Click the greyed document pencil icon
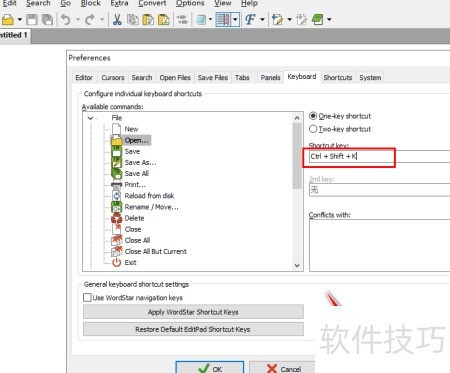450x373 pixels. (301, 20)
